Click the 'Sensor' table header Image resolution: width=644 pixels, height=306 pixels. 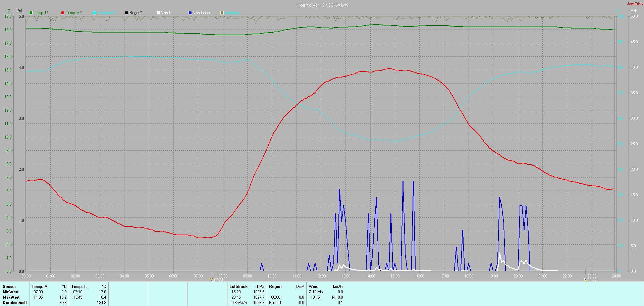[9, 287]
